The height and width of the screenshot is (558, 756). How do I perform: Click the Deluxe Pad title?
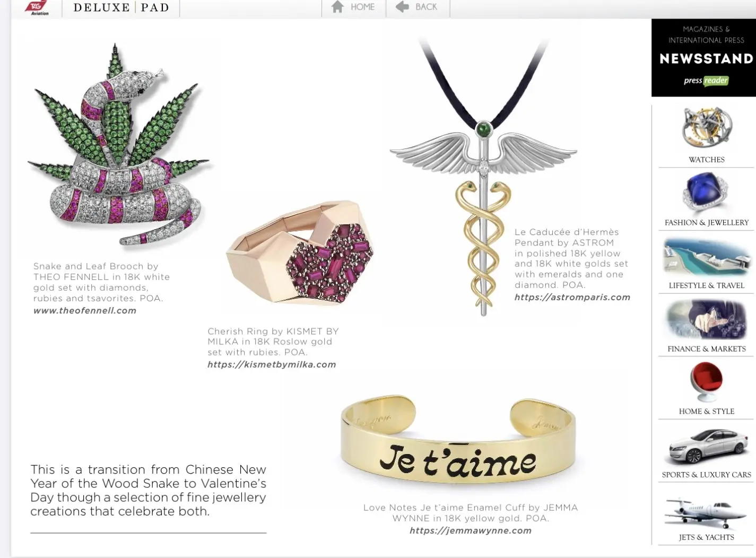tap(121, 7)
